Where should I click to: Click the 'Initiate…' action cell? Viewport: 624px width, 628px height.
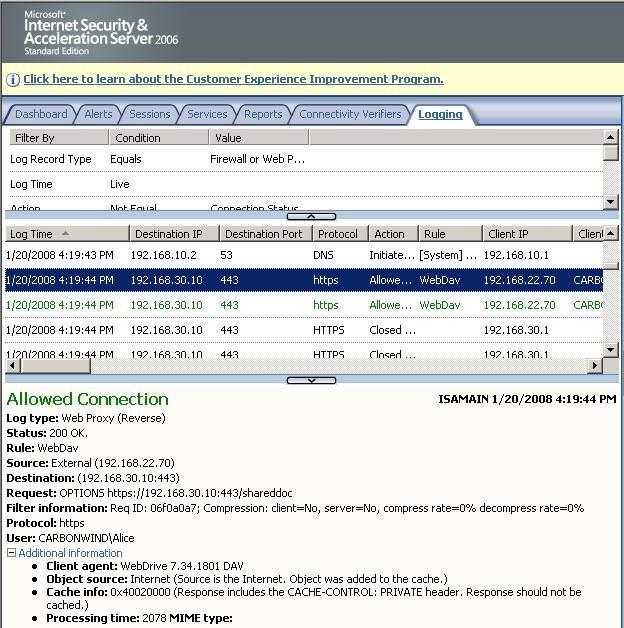click(392, 255)
